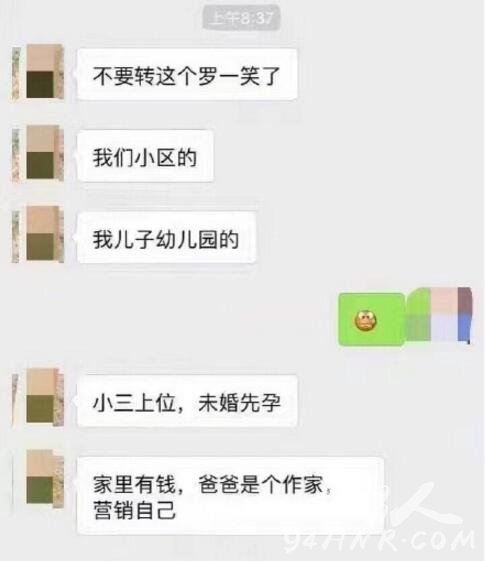
Task: Select the "我们小区的" message bubble
Action: click(x=145, y=156)
